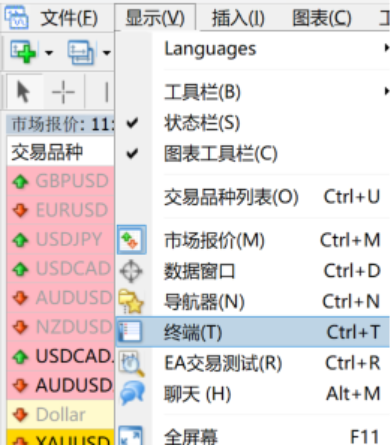
Task: Select the cursor arrow tool
Action: [23, 92]
